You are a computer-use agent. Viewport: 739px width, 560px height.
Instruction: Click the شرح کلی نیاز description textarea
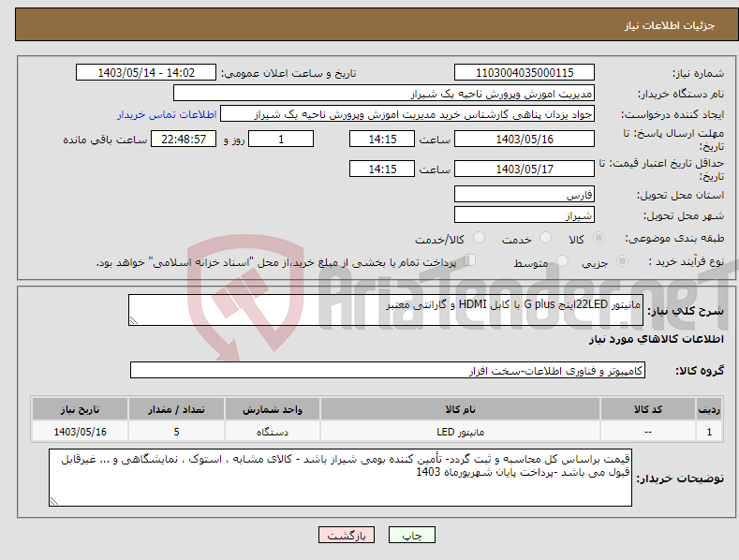click(386, 310)
